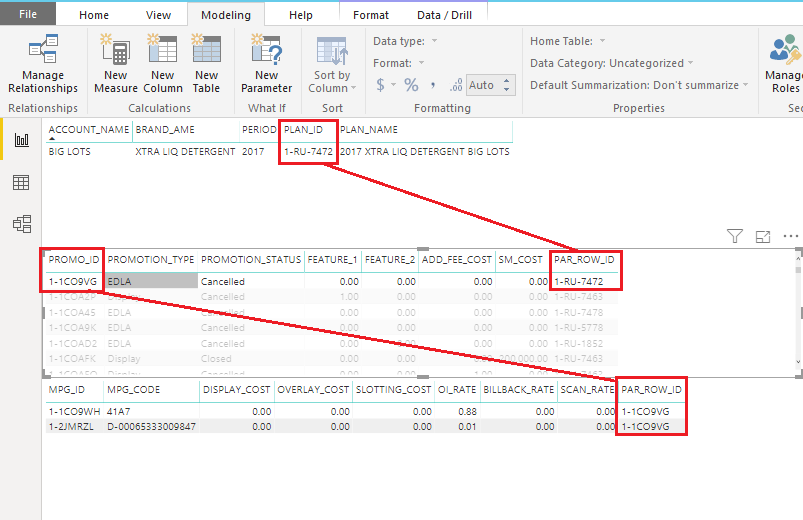The width and height of the screenshot is (803, 520).
Task: Click the OI_RATE value 0.88
Action: click(468, 411)
